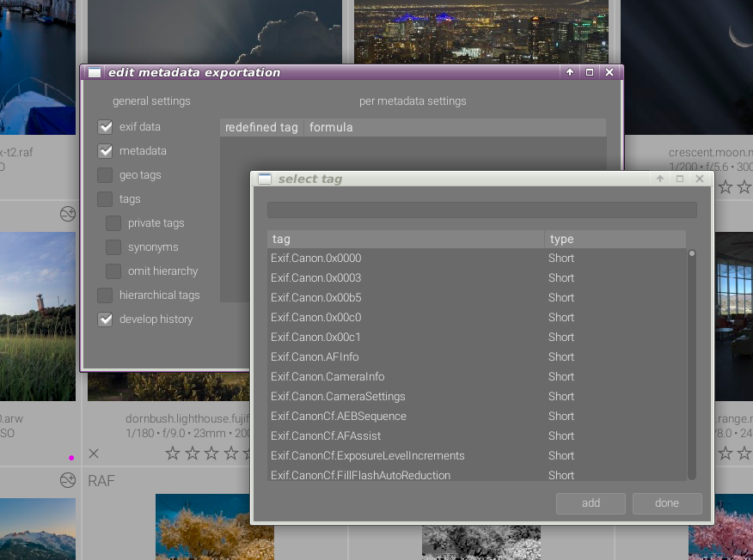Image resolution: width=753 pixels, height=560 pixels.
Task: Select the crescent moon thumbnail
Action: [689, 67]
